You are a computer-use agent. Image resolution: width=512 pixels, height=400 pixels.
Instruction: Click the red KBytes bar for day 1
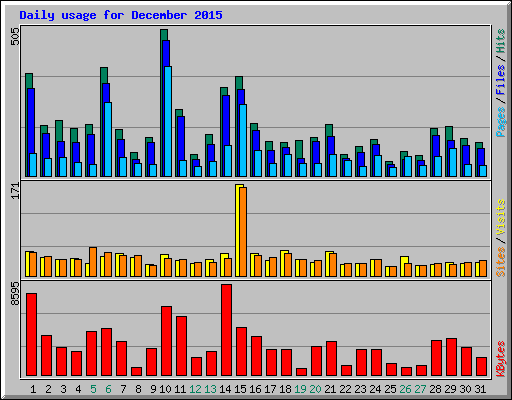pyautogui.click(x=31, y=335)
